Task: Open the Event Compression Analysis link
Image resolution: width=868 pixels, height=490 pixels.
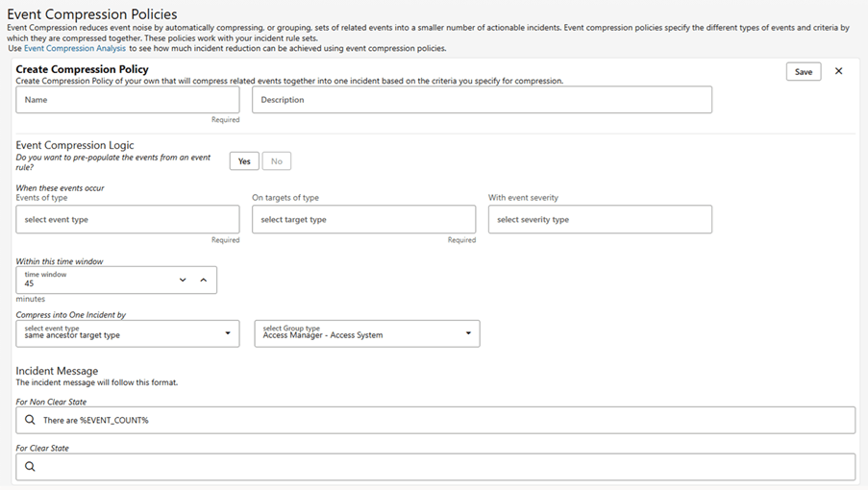Action: pos(75,49)
